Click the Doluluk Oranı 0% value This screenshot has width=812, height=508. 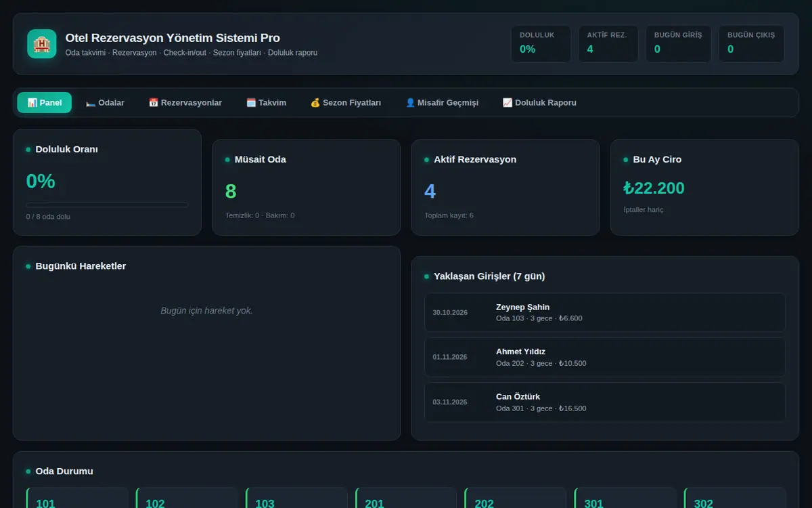(41, 182)
